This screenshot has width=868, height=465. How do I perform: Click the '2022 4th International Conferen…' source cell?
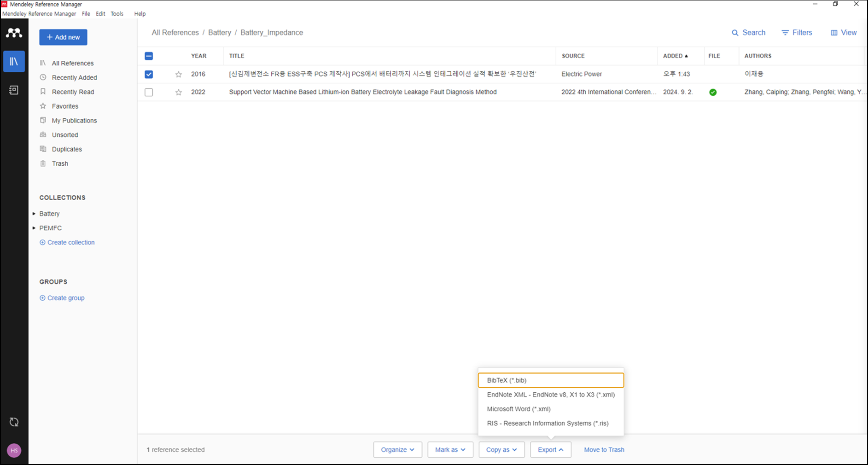(x=609, y=92)
